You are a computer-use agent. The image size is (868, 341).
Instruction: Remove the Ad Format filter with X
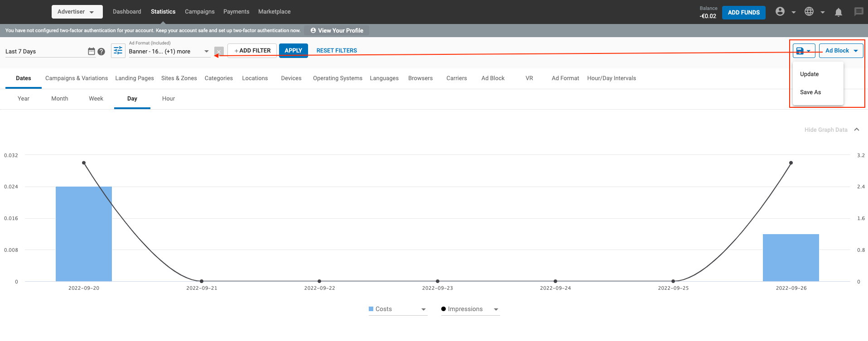219,51
